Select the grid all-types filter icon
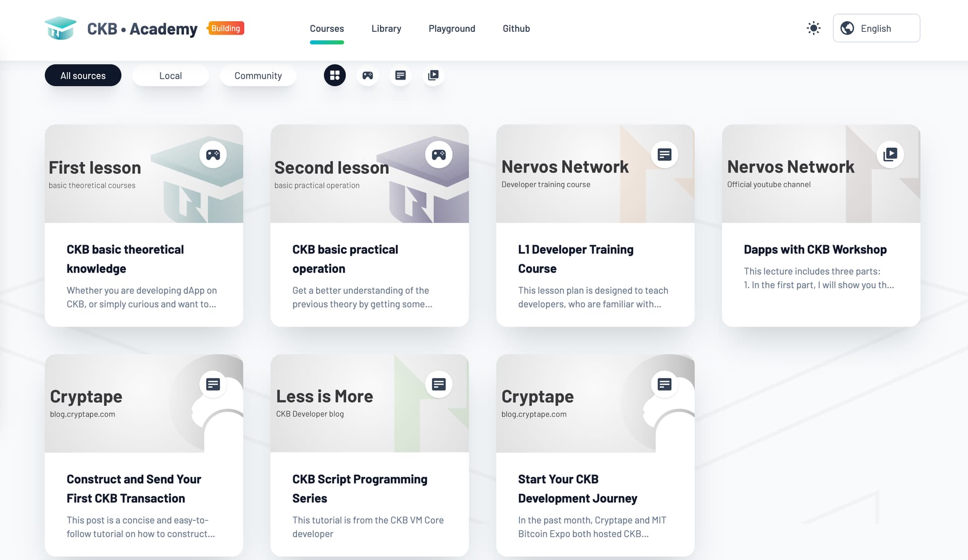Viewport: 968px width, 560px height. pos(335,76)
